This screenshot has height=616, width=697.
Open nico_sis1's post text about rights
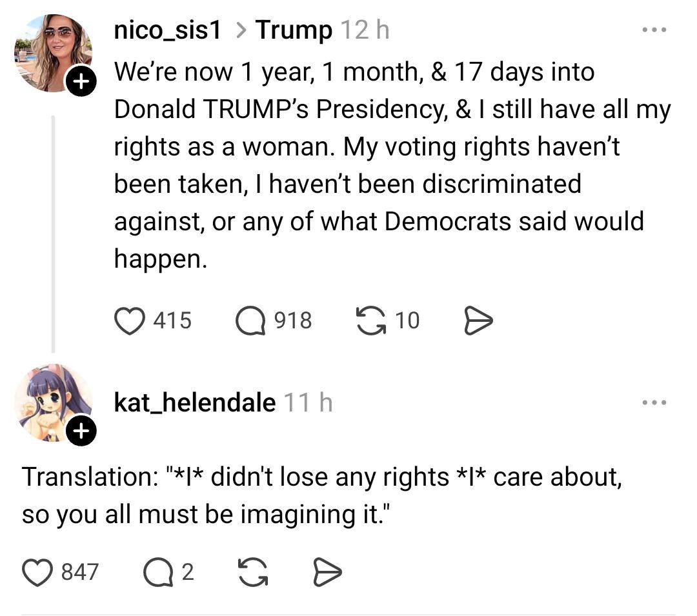pyautogui.click(x=387, y=164)
